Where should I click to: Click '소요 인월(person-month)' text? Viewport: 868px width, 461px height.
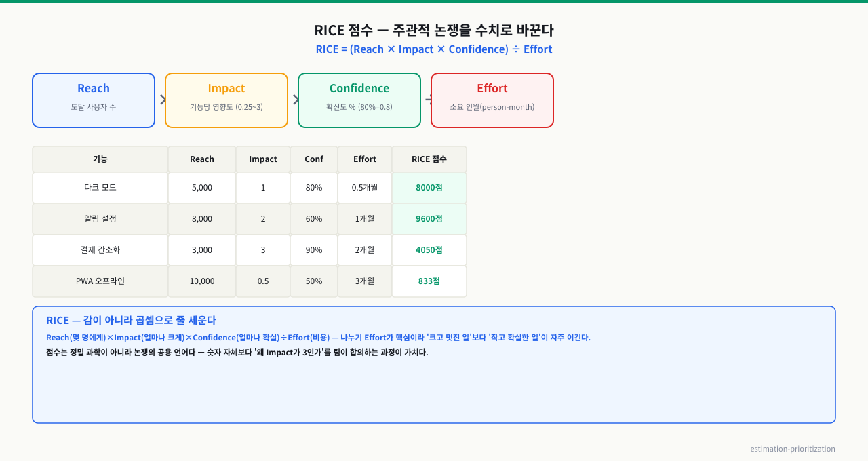(492, 107)
